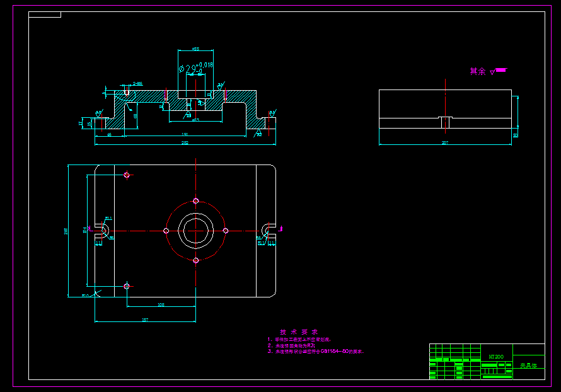Click the Φ29 +0.018 tolerance dimension
The image size is (561, 392).
[x=195, y=68]
